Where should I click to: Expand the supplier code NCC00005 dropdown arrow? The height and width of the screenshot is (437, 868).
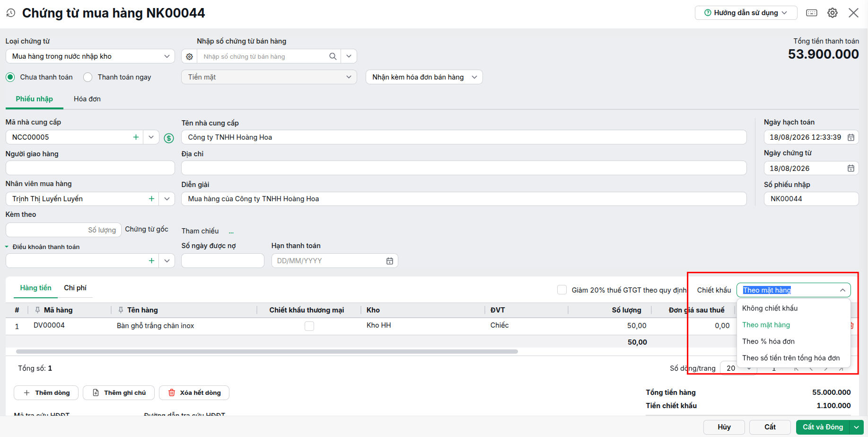151,137
